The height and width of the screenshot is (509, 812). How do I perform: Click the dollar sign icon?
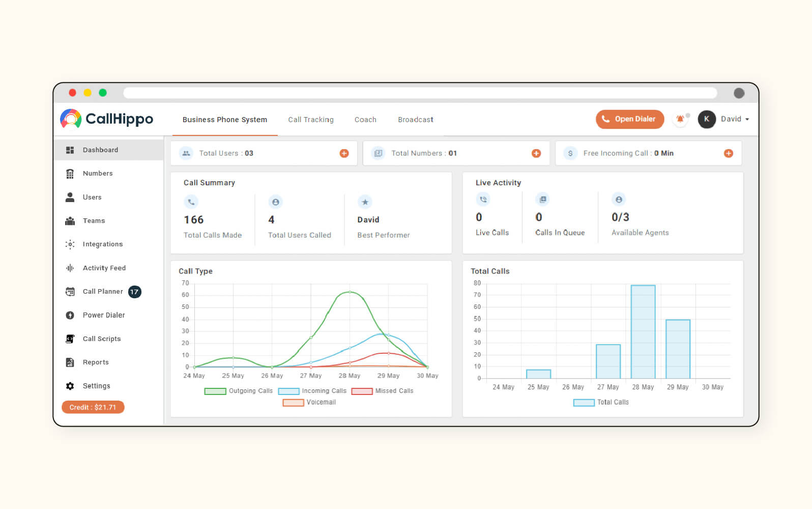coord(570,153)
